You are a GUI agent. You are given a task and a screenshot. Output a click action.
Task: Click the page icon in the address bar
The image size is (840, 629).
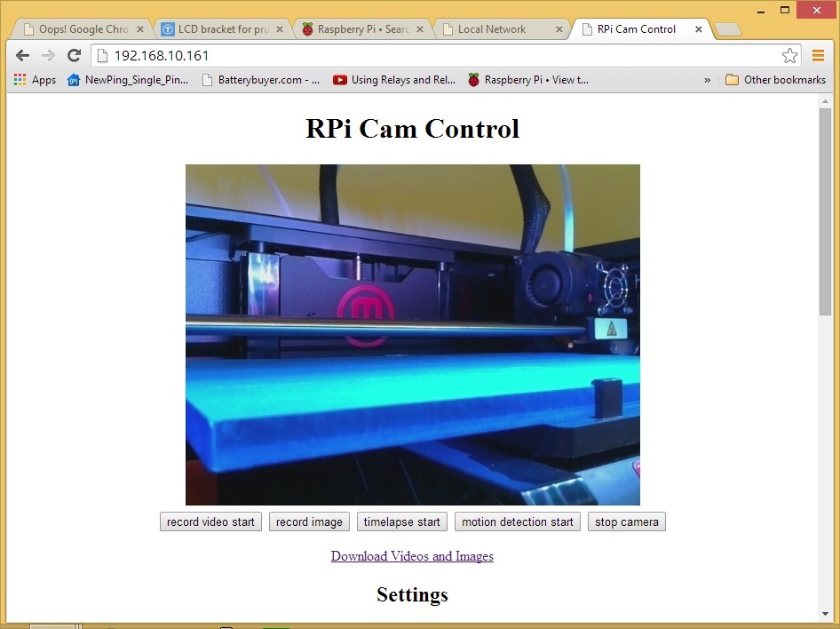[102, 56]
